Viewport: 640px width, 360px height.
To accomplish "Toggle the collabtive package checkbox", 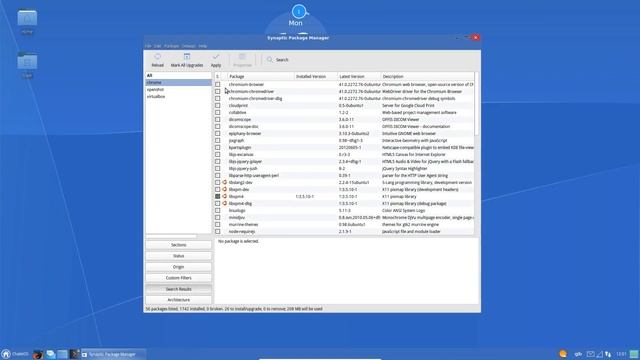I will [218, 112].
